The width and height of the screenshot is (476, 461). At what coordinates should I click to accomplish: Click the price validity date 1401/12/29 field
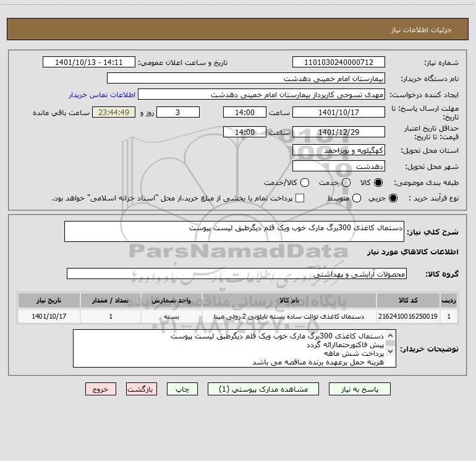pyautogui.click(x=339, y=132)
